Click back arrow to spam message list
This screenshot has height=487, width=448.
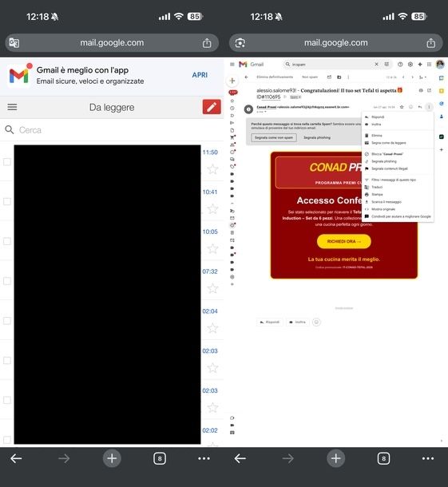pyautogui.click(x=246, y=77)
